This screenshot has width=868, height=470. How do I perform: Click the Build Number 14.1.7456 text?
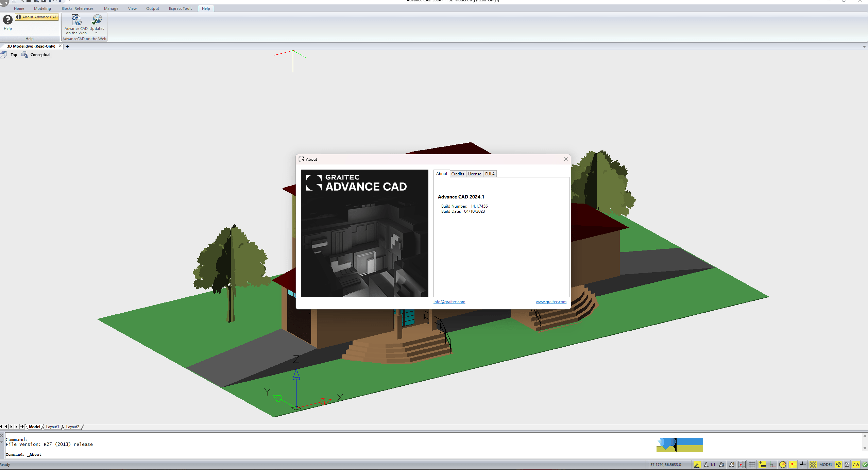[464, 206]
